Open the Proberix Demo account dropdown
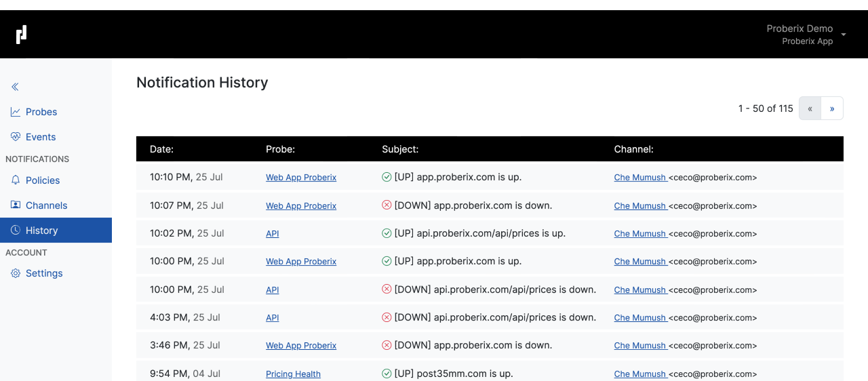 (x=806, y=35)
